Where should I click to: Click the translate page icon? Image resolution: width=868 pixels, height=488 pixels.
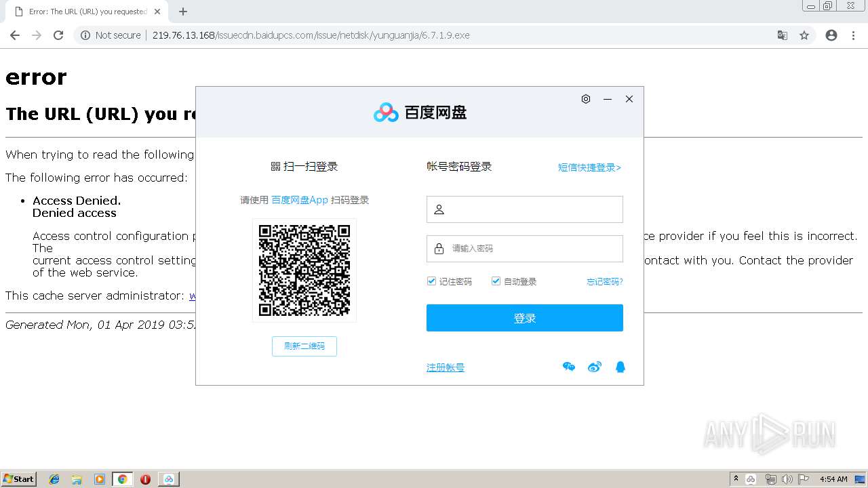click(x=783, y=35)
